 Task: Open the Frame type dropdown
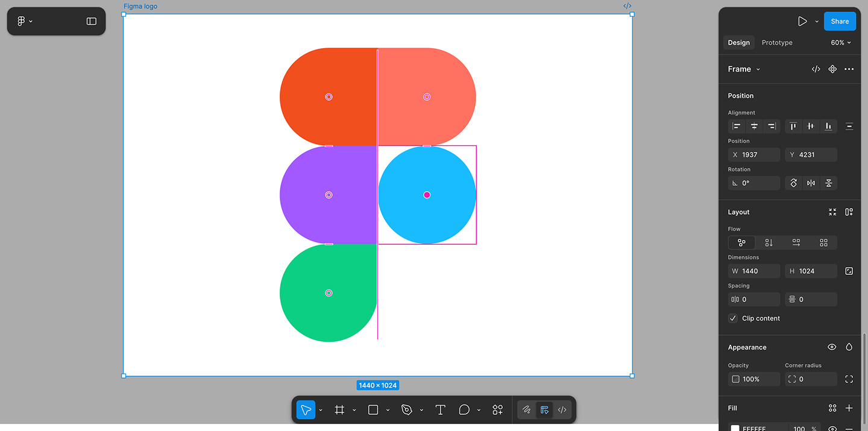pos(744,69)
